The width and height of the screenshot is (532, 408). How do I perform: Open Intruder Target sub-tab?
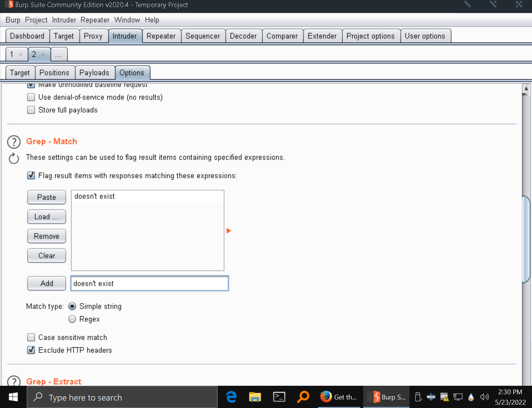coord(20,73)
